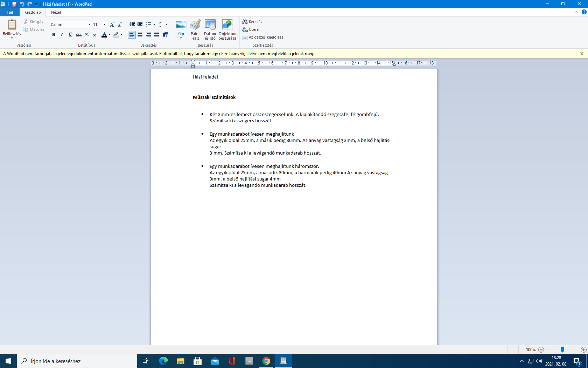Viewport: 588px width, 368px height.
Task: Toggle italic formatting
Action: (62, 35)
